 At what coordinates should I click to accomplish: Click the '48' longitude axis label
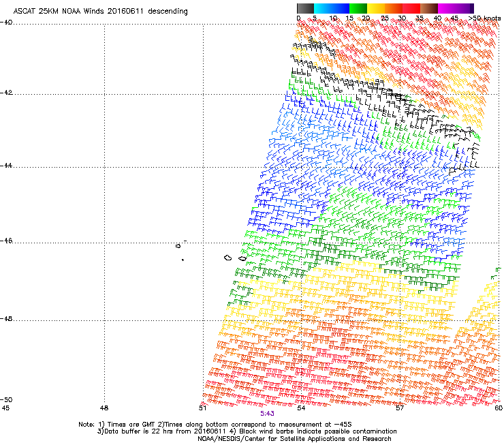coord(104,408)
